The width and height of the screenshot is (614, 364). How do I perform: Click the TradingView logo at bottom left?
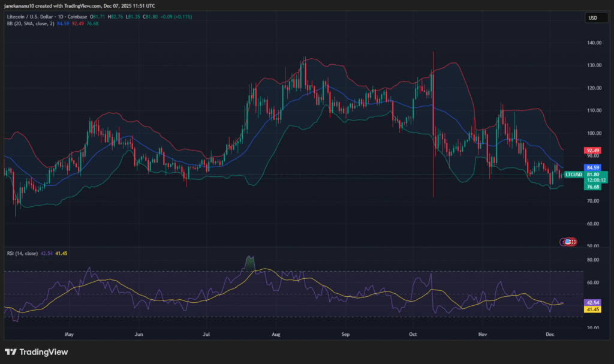click(36, 352)
